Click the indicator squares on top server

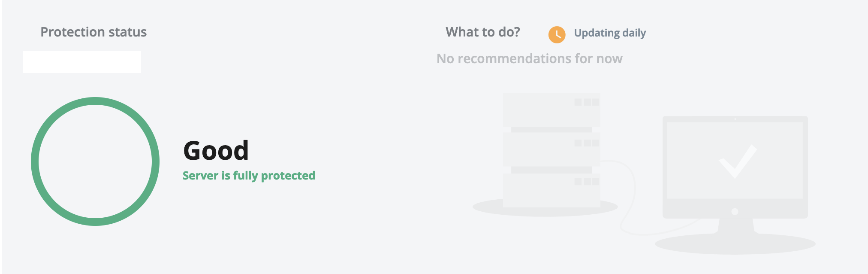587,102
